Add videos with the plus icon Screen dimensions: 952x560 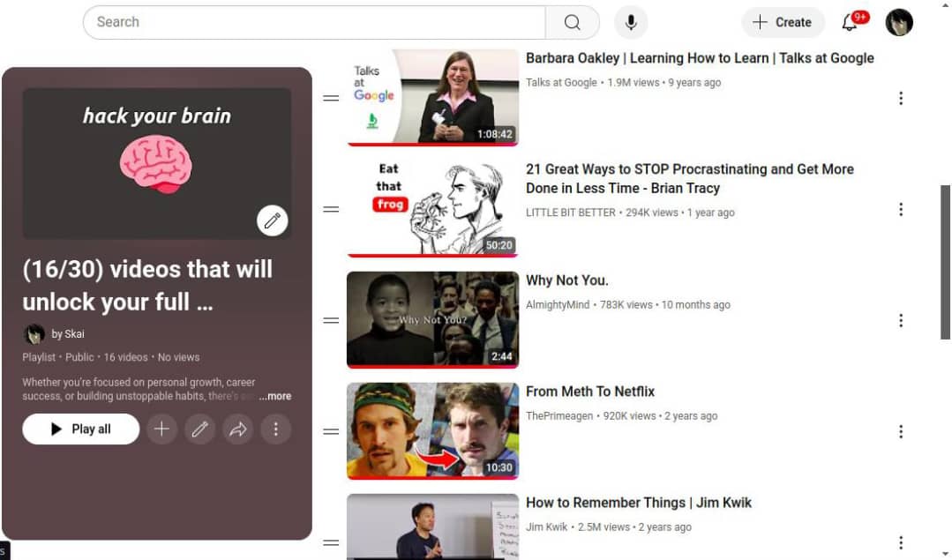point(161,429)
